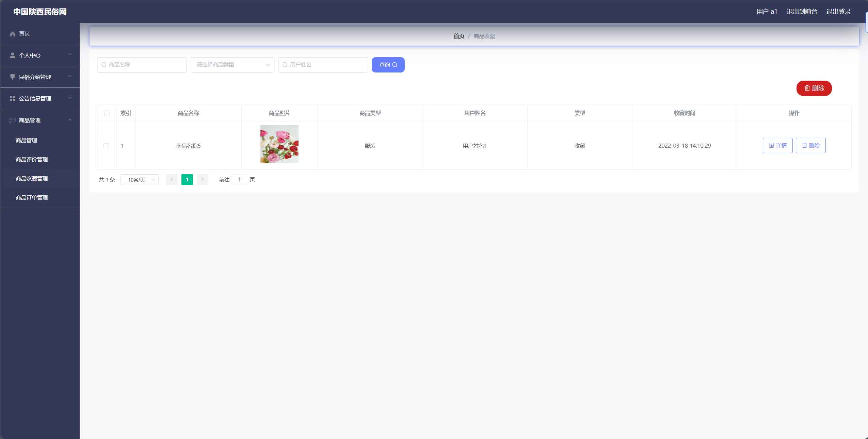Collapse the 商品管理 menu chevron
The image size is (868, 439).
[x=70, y=120]
